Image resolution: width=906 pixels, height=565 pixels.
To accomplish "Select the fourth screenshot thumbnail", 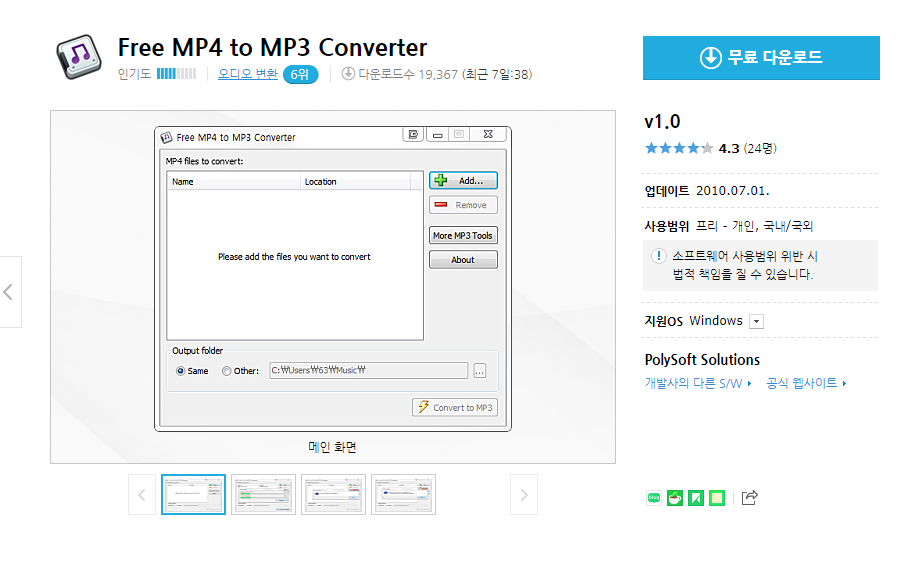I will [x=403, y=495].
